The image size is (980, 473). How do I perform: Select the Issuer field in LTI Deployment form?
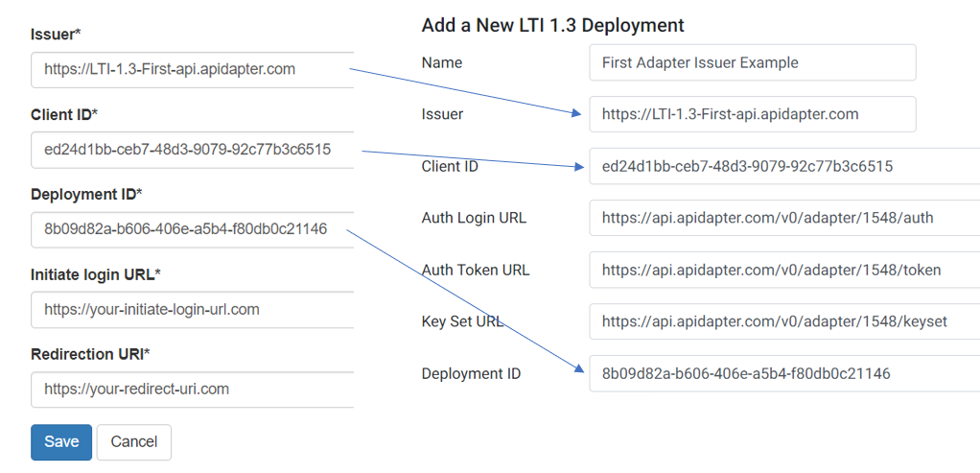(752, 114)
